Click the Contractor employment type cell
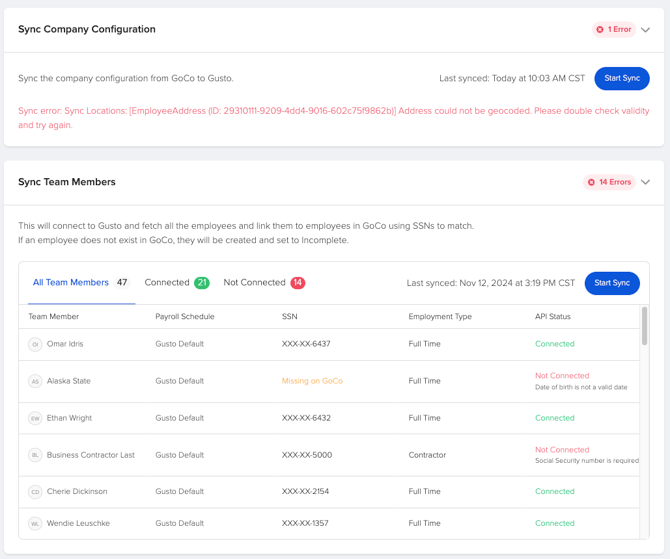The height and width of the screenshot is (559, 670). [427, 455]
